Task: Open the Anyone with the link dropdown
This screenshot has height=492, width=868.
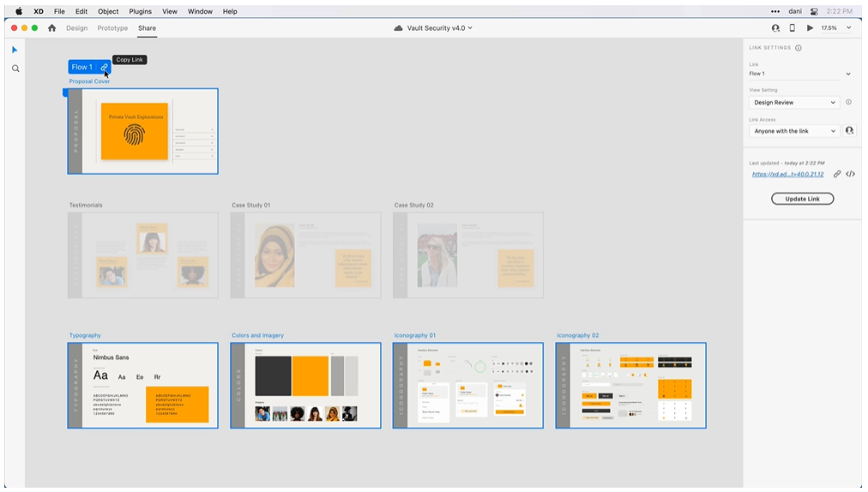Action: point(793,131)
